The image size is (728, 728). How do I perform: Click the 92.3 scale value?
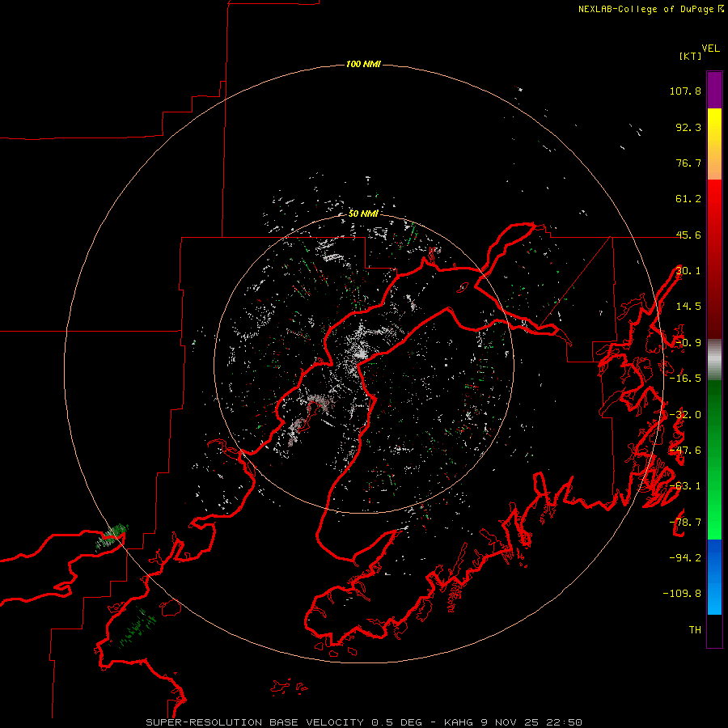pyautogui.click(x=688, y=127)
